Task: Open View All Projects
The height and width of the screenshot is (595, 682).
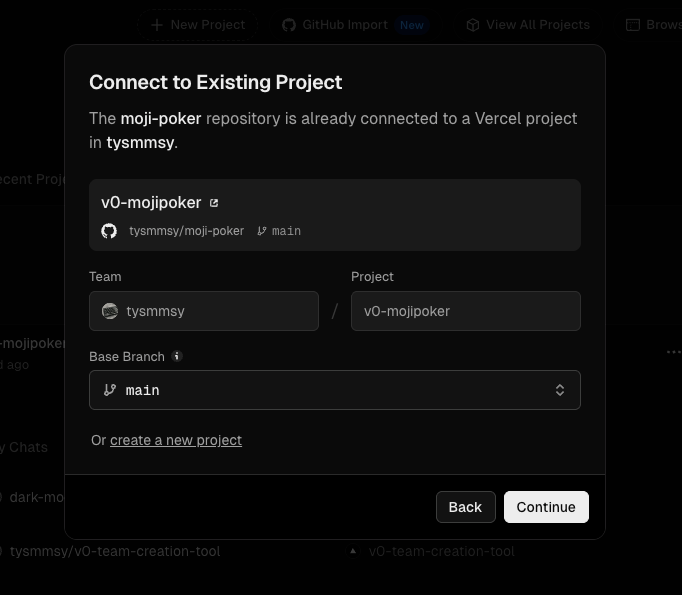Action: (x=537, y=25)
